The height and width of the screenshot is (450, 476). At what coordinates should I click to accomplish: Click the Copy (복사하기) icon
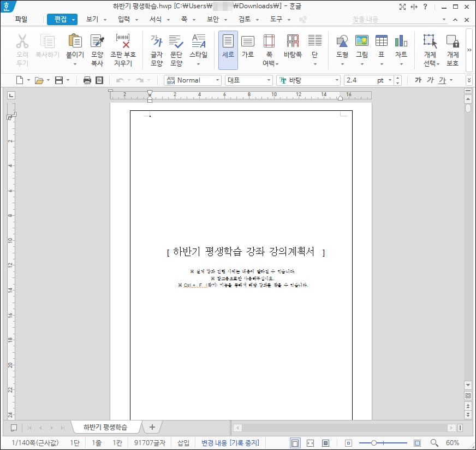[x=47, y=42]
